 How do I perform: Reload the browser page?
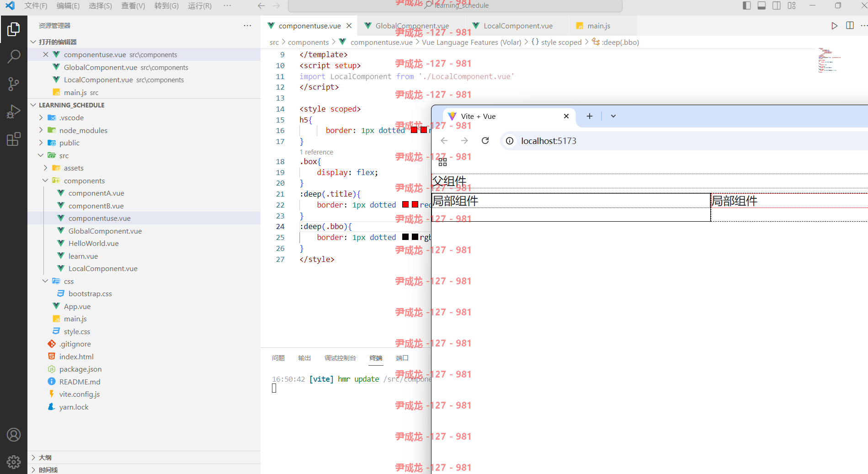click(485, 141)
